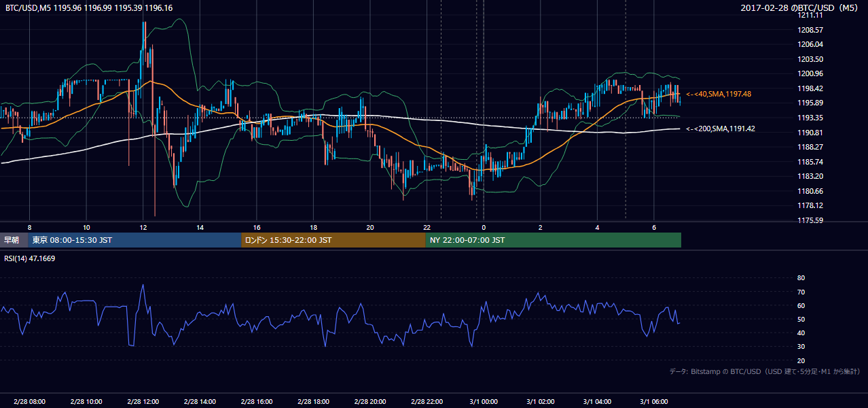868x408 pixels.
Task: Click the 2/28 18:00 date label
Action: (x=313, y=402)
